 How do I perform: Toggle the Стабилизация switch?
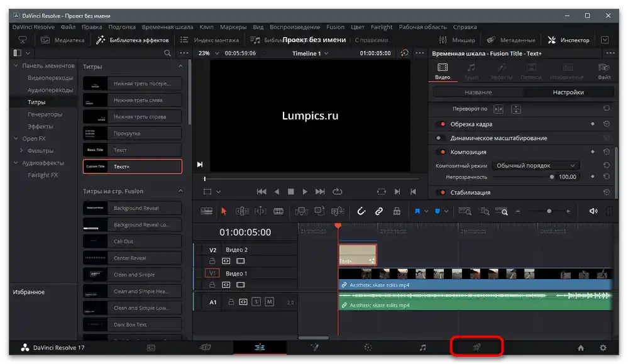(441, 192)
